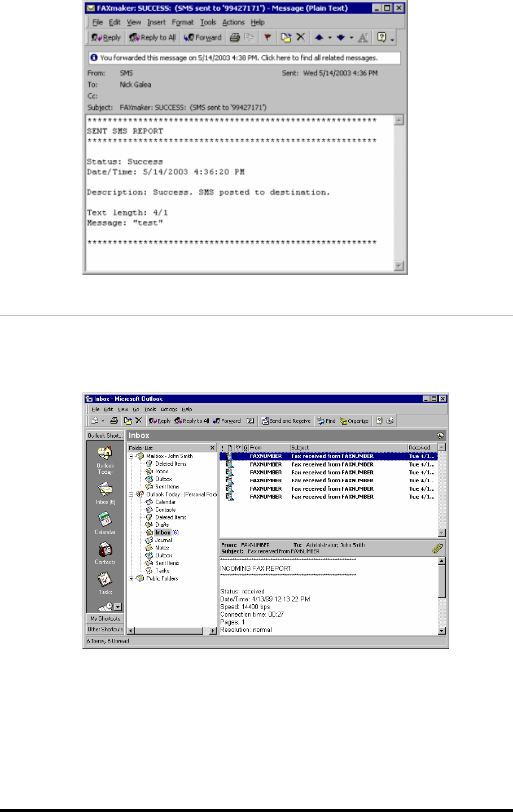Sort messages by the Received column header

423,447
